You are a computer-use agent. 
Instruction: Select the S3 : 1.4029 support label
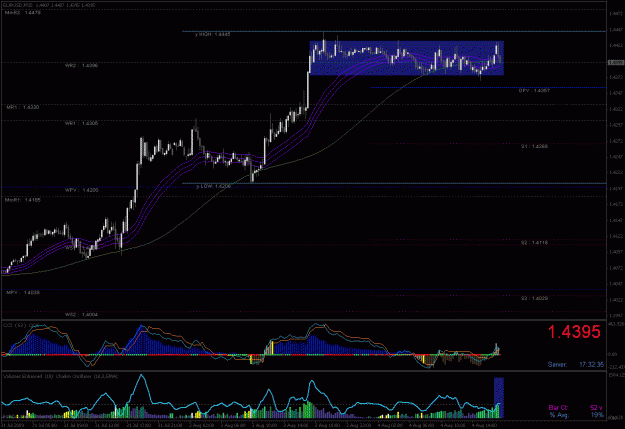[x=534, y=298]
